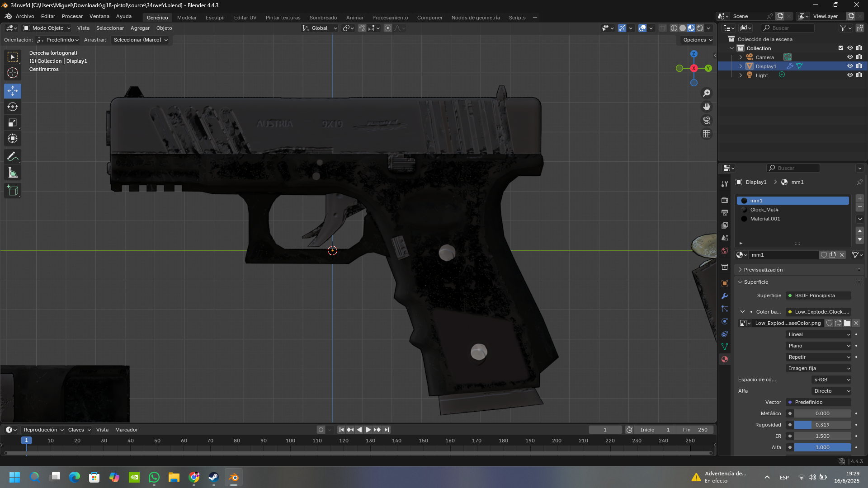Open the Object Data mesh tab
868x488 pixels.
pos(725,347)
